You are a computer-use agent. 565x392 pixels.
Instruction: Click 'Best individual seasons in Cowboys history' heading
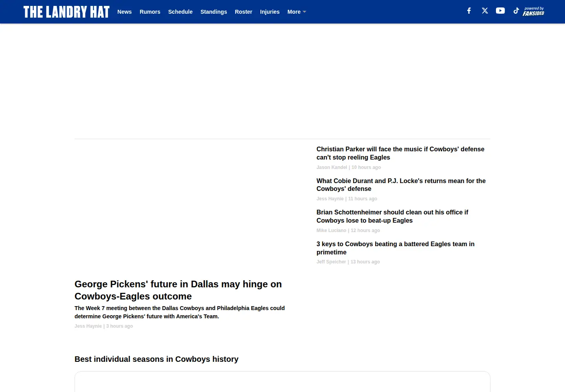coord(157,359)
